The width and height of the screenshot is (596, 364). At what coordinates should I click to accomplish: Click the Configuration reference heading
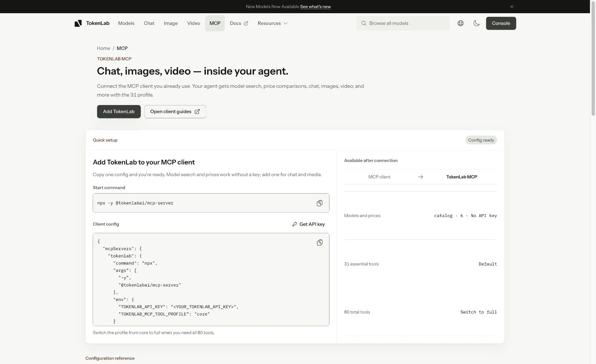pyautogui.click(x=110, y=358)
